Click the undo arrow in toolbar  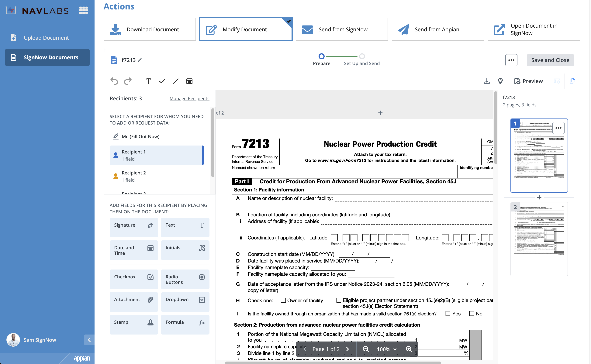click(x=114, y=81)
